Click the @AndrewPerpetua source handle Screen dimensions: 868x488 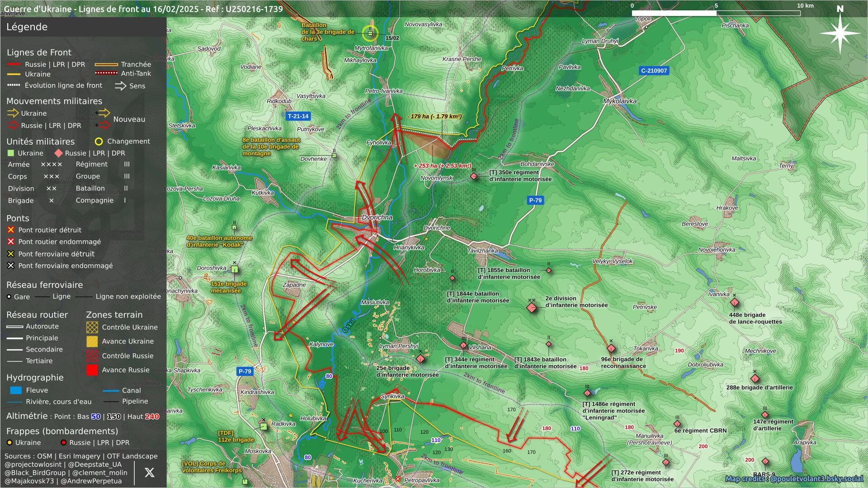(91, 481)
